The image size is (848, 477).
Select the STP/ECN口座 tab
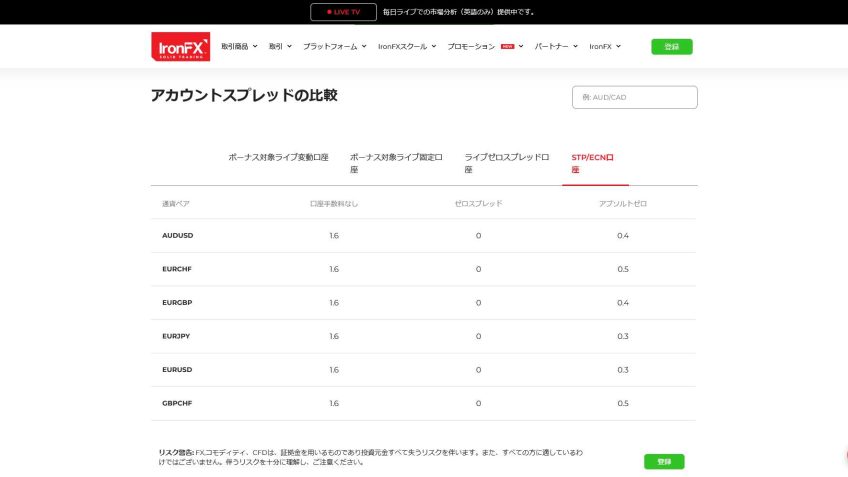point(594,163)
